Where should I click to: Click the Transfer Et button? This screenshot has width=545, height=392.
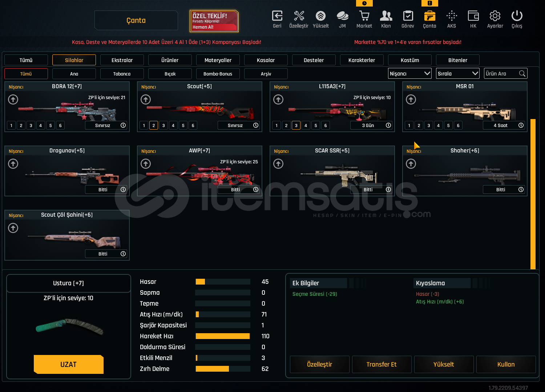coord(381,364)
